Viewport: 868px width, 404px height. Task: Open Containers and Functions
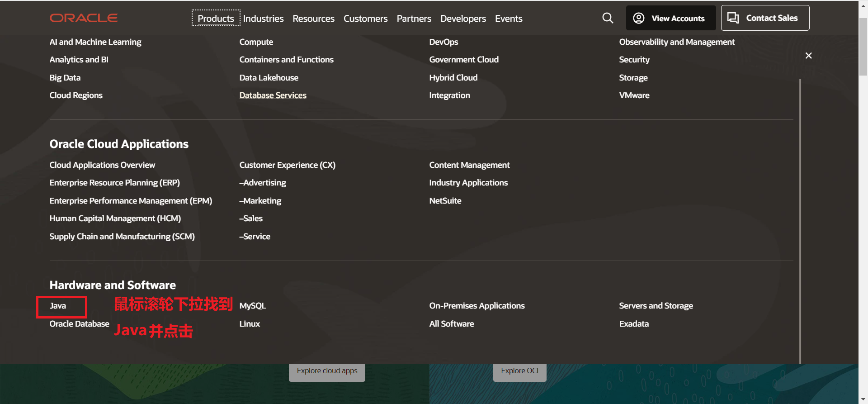point(286,60)
